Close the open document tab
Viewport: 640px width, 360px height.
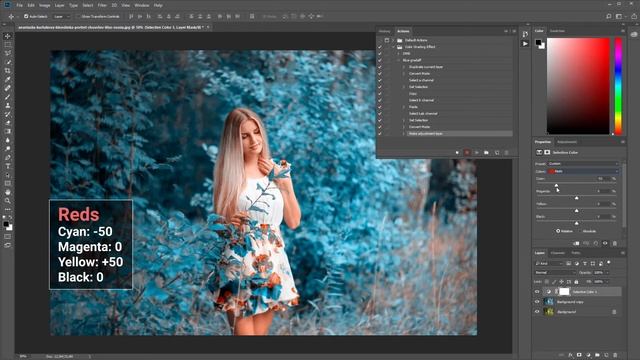208,27
